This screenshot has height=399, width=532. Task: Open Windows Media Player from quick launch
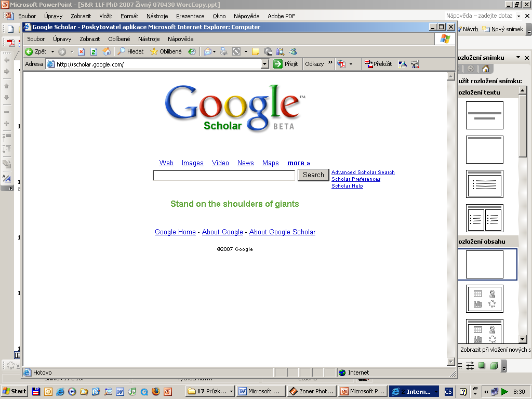coord(72,392)
